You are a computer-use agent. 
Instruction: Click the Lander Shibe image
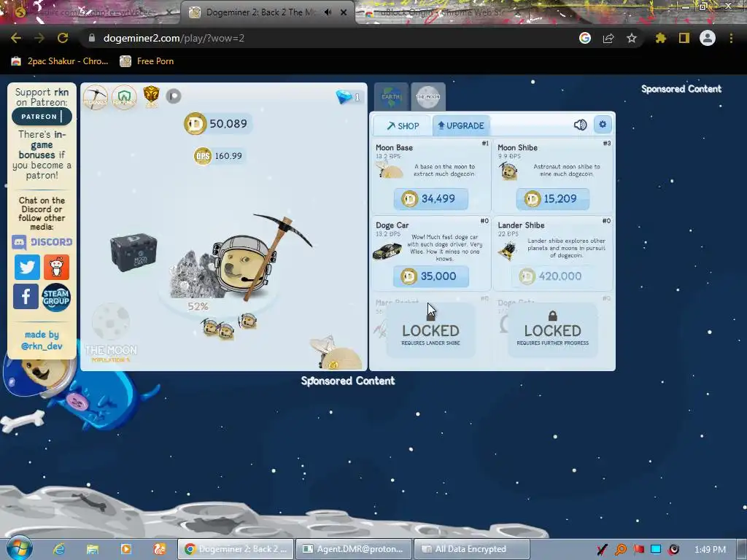pyautogui.click(x=508, y=251)
